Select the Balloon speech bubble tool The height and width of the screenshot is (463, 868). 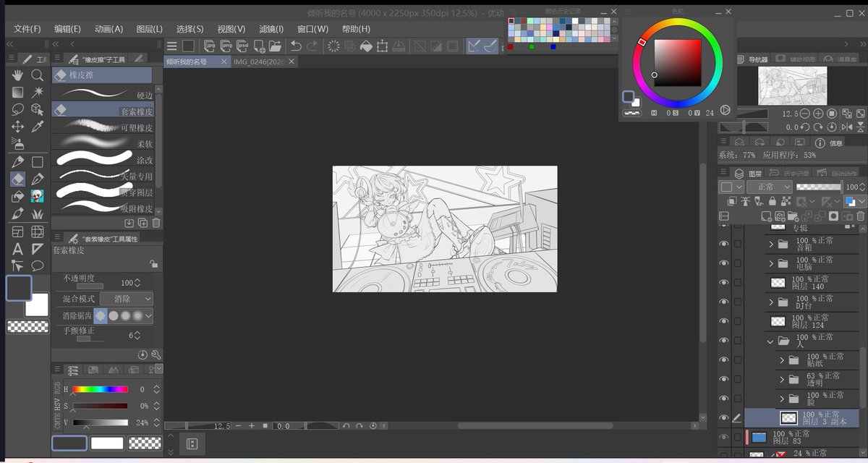38,266
